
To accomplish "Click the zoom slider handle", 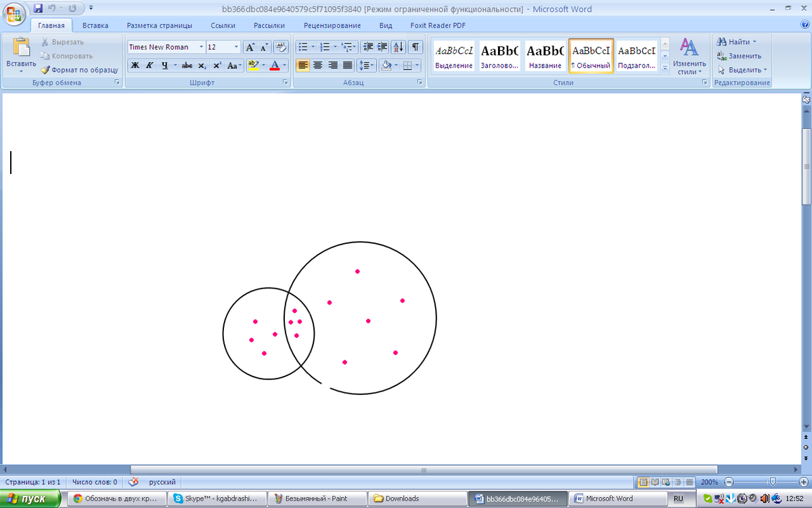I will coord(772,482).
